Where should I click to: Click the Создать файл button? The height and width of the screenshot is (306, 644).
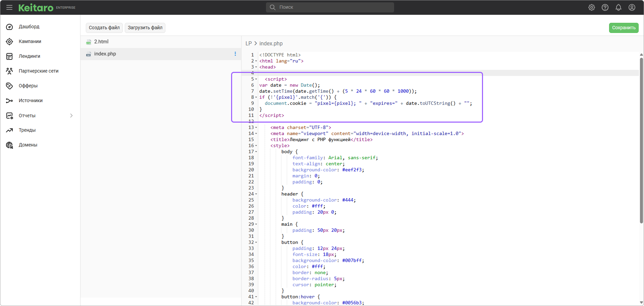pyautogui.click(x=104, y=28)
